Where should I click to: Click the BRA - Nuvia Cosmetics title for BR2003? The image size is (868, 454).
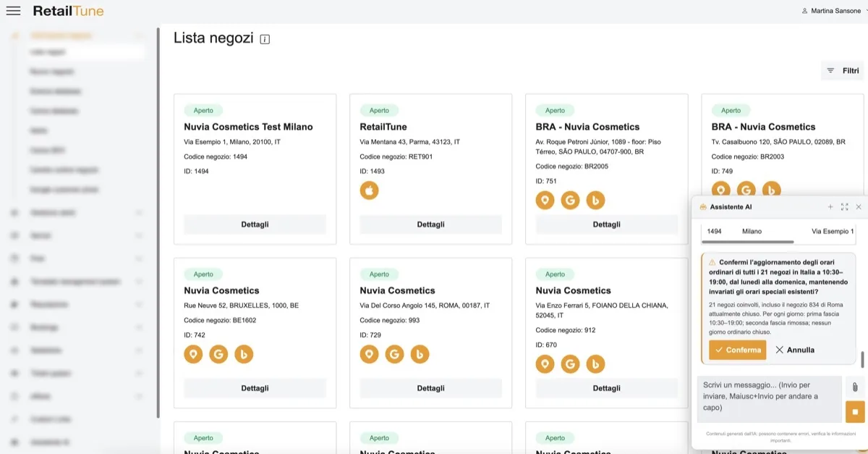tap(763, 127)
